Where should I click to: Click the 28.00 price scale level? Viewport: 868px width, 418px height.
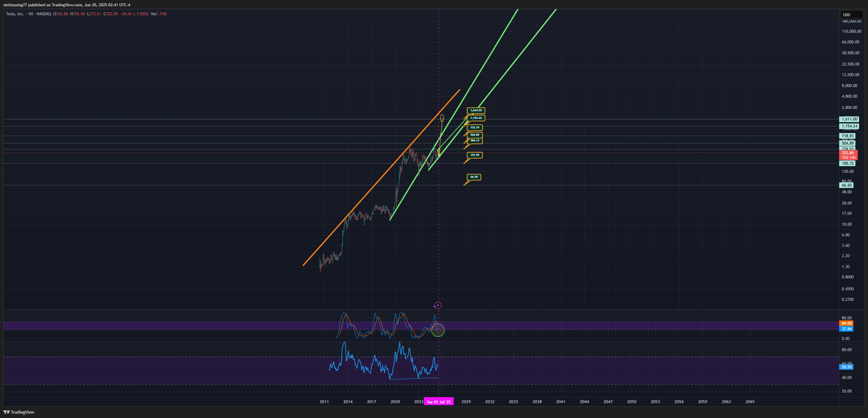846,203
